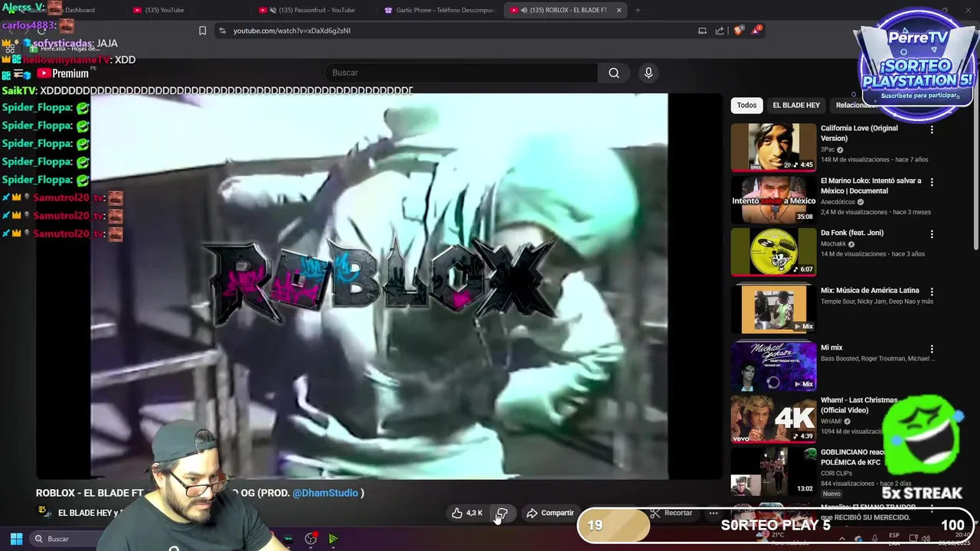The image size is (980, 551).
Task: Activate voice search microphone icon
Action: coord(648,73)
